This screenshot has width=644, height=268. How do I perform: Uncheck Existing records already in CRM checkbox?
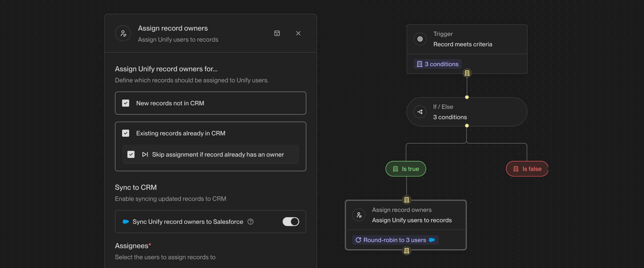(x=125, y=133)
